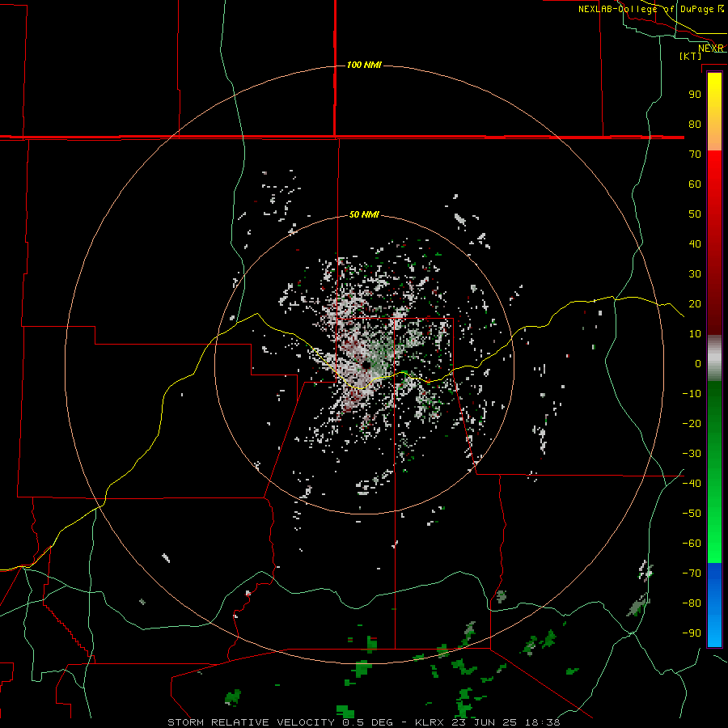The height and width of the screenshot is (728, 728).
Task: Click the -20 value on velocity scale
Action: (x=692, y=423)
